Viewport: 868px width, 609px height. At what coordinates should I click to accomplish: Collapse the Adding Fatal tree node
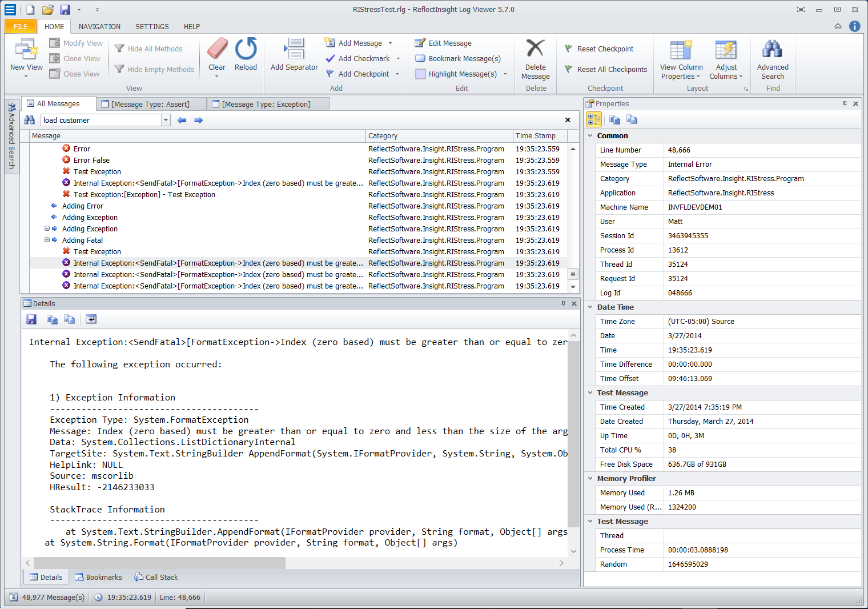coord(47,240)
